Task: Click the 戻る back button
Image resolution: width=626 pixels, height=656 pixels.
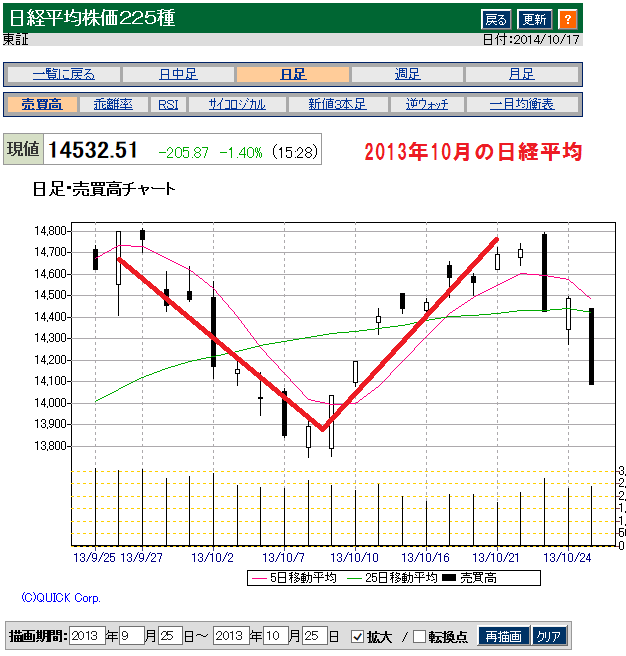Action: point(496,19)
